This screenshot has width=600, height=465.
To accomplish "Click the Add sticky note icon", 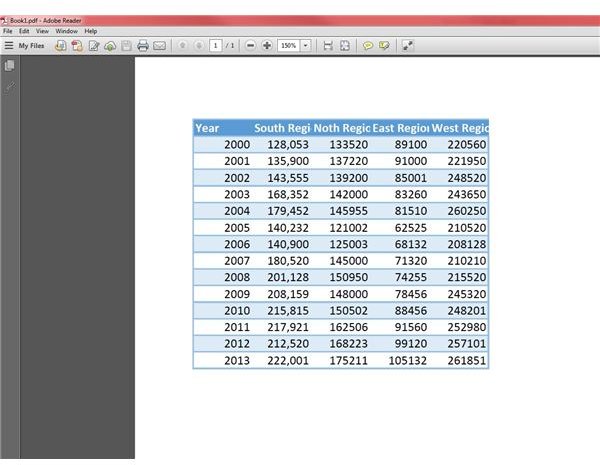I will pyautogui.click(x=368, y=46).
